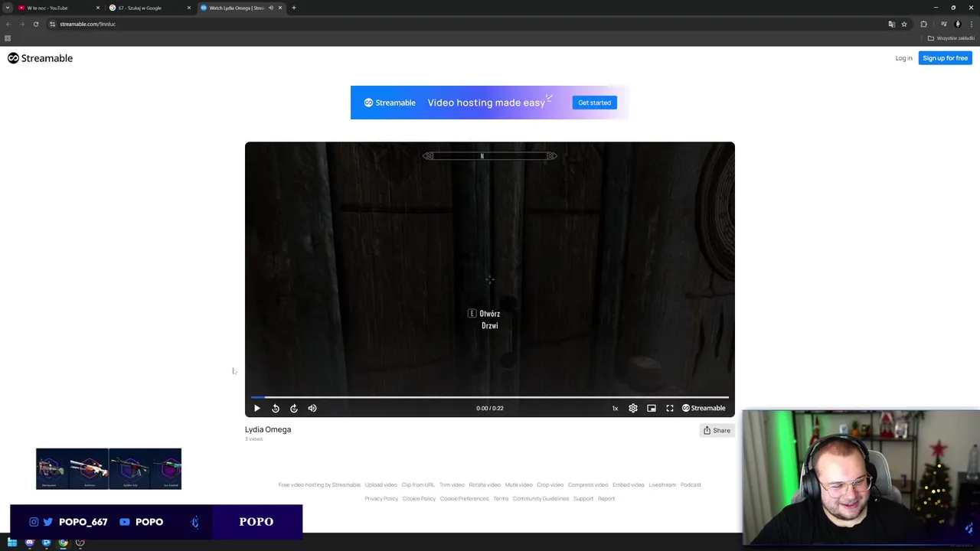Close the 'Watch Lydia Omega' tab
Viewport: 980px width, 551px height.
tap(280, 8)
